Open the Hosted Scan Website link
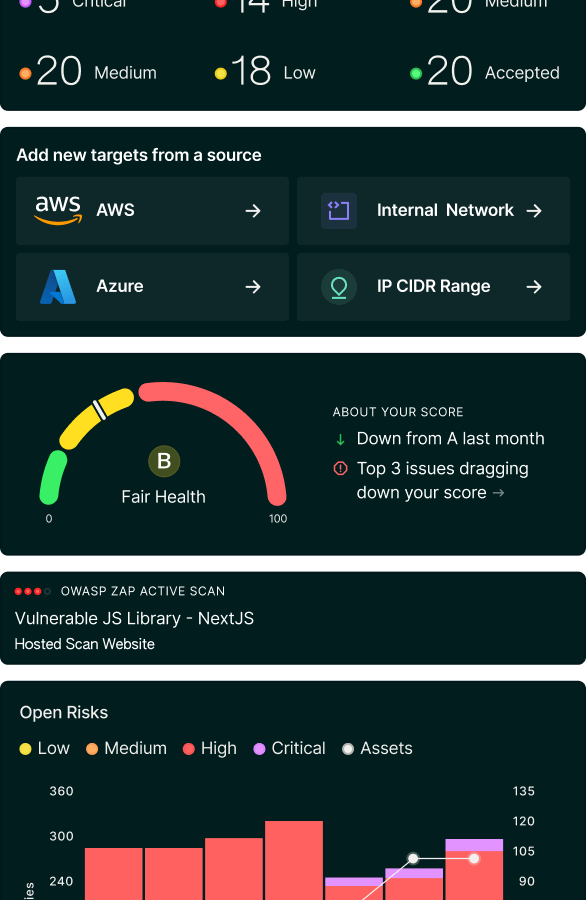Viewport: 586px width, 900px height. tap(84, 644)
